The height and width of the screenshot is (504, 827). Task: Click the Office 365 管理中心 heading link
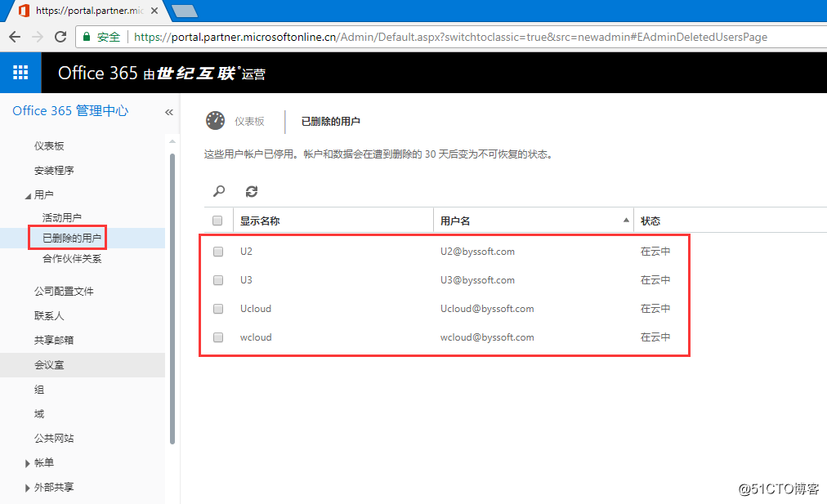click(x=70, y=111)
